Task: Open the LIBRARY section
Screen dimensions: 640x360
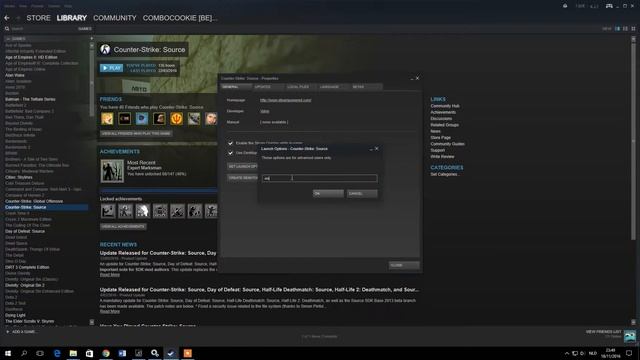Action: (72, 18)
